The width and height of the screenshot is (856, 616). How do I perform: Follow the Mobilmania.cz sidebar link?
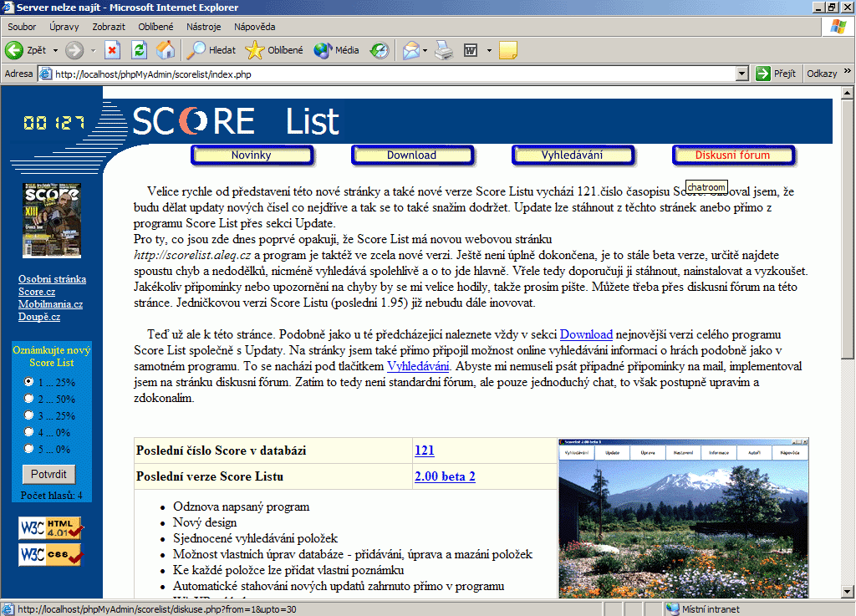click(x=50, y=304)
